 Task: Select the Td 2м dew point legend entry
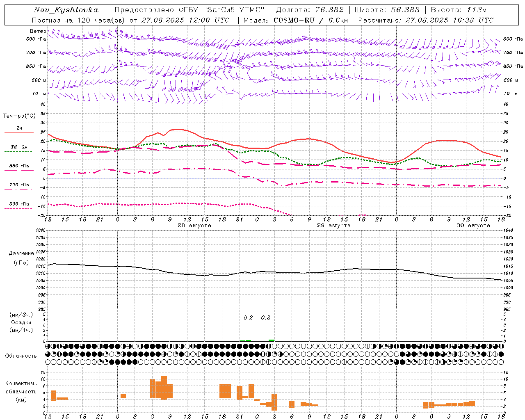(x=19, y=147)
